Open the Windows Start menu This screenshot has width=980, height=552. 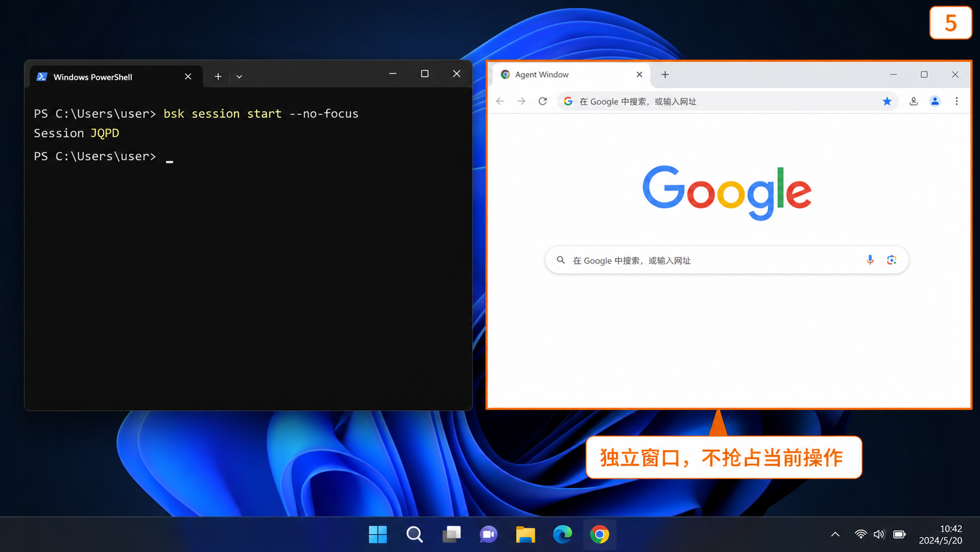point(378,534)
